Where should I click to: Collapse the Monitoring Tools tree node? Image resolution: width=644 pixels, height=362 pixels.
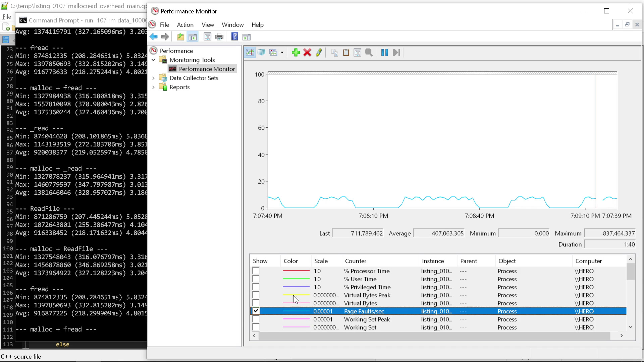click(x=154, y=60)
